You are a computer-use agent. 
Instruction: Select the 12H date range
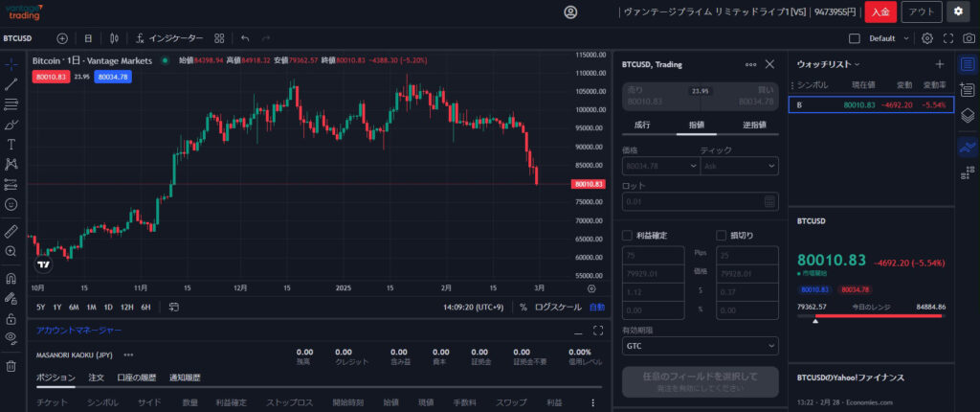127,307
